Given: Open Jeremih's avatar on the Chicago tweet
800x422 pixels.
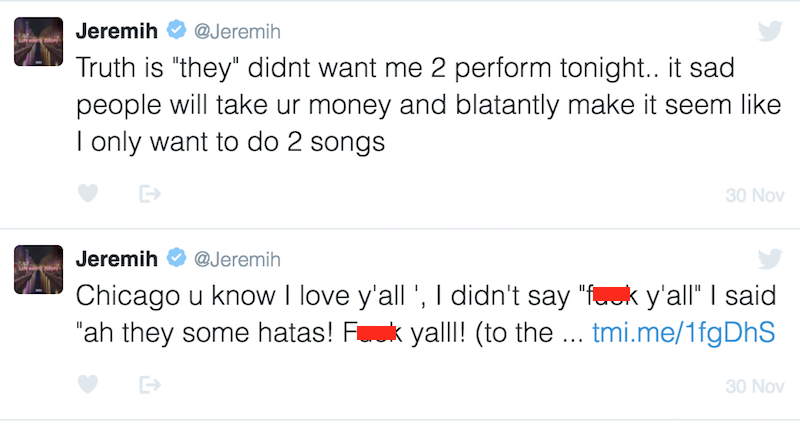Looking at the screenshot, I should coord(40,274).
